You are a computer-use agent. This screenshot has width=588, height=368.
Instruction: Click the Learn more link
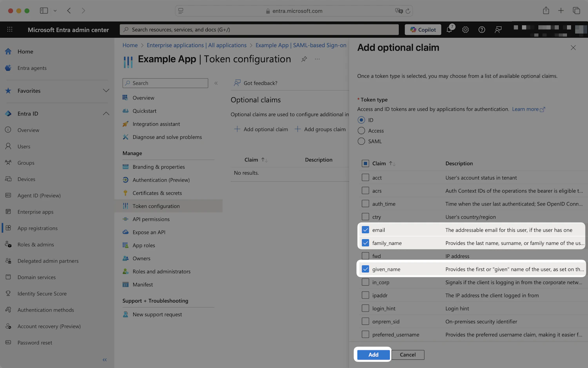[x=528, y=109]
